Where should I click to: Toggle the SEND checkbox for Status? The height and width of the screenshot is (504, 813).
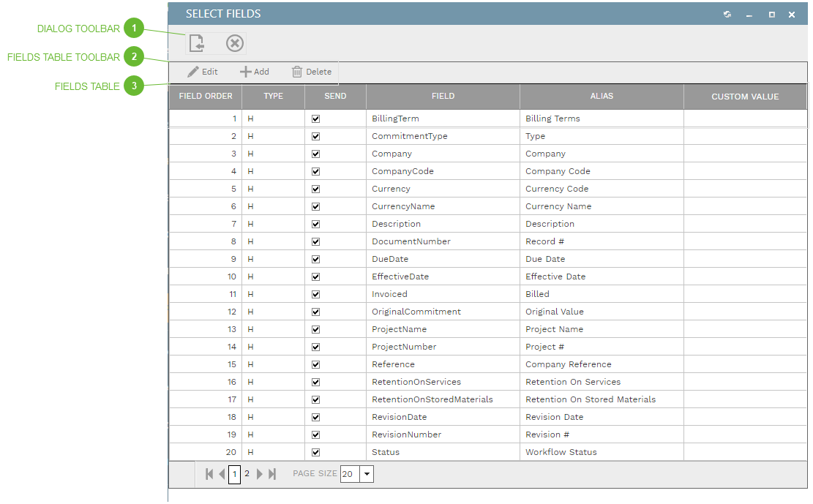(x=315, y=451)
